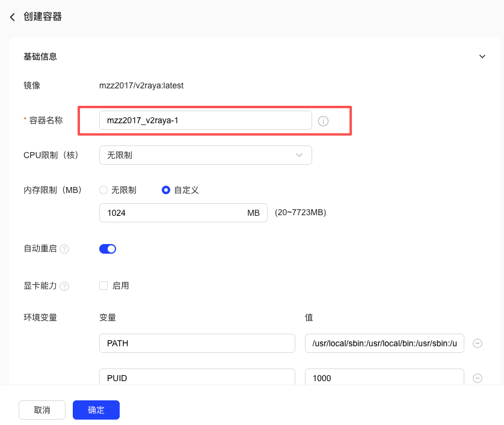Select the 自定义 memory radio option
This screenshot has height=425, width=504.
point(166,190)
